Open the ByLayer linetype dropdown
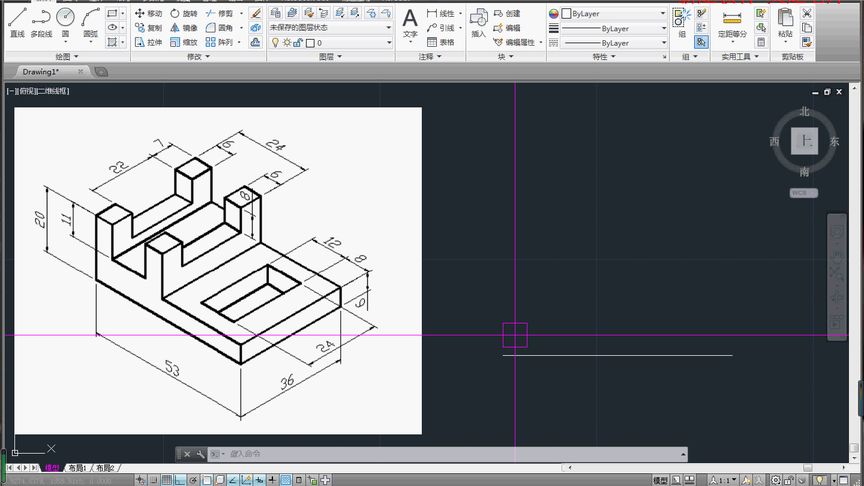This screenshot has height=486, width=864. [614, 42]
